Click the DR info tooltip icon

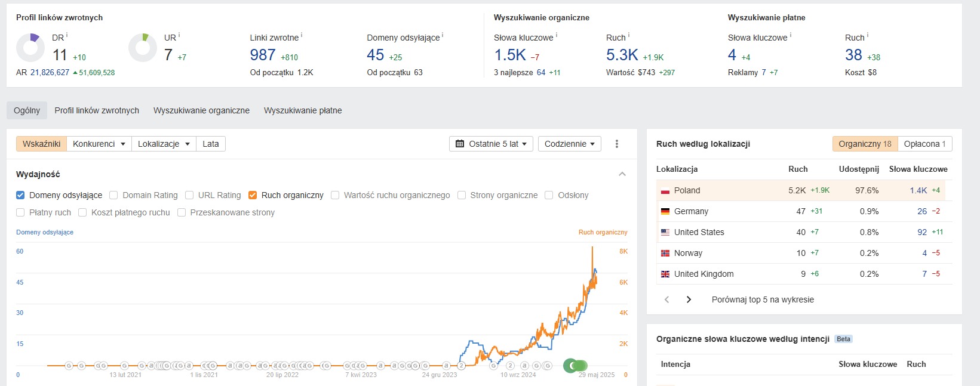click(x=67, y=35)
